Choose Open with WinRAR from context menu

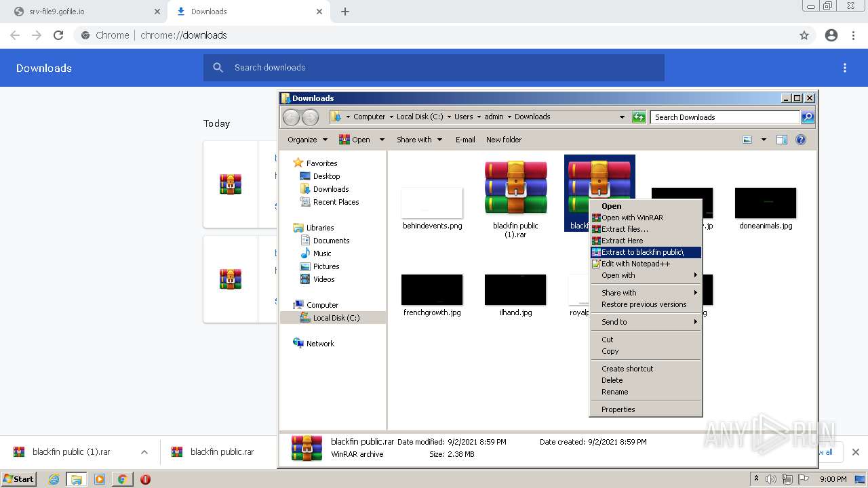(646, 218)
